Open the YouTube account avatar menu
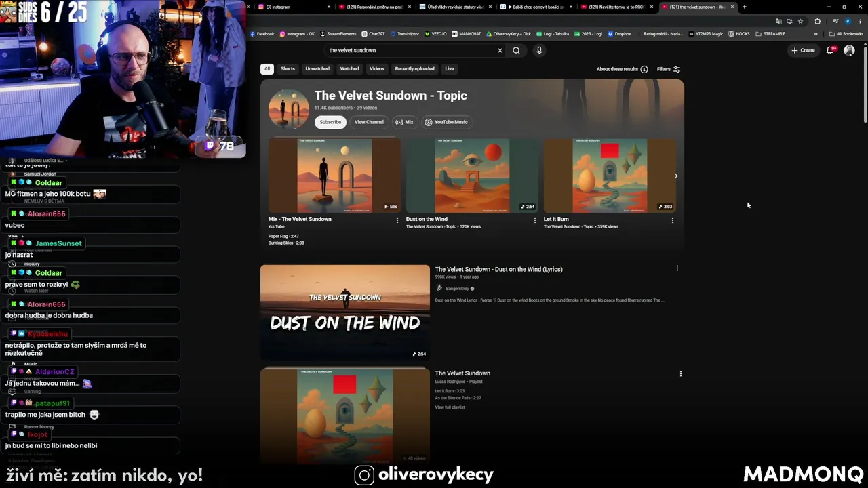The height and width of the screenshot is (488, 868). pos(849,50)
